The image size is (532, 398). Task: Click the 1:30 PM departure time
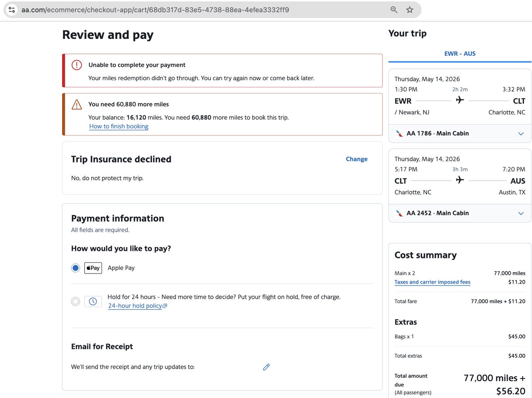pyautogui.click(x=406, y=89)
